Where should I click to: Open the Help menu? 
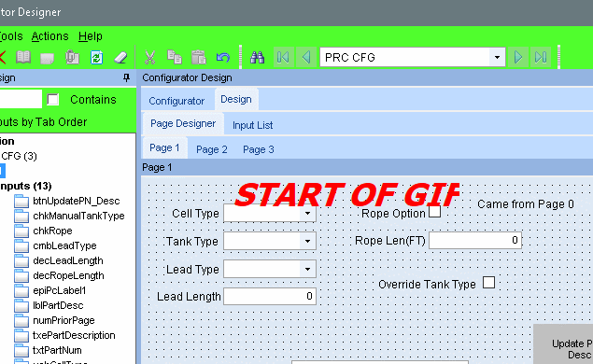pyautogui.click(x=91, y=36)
